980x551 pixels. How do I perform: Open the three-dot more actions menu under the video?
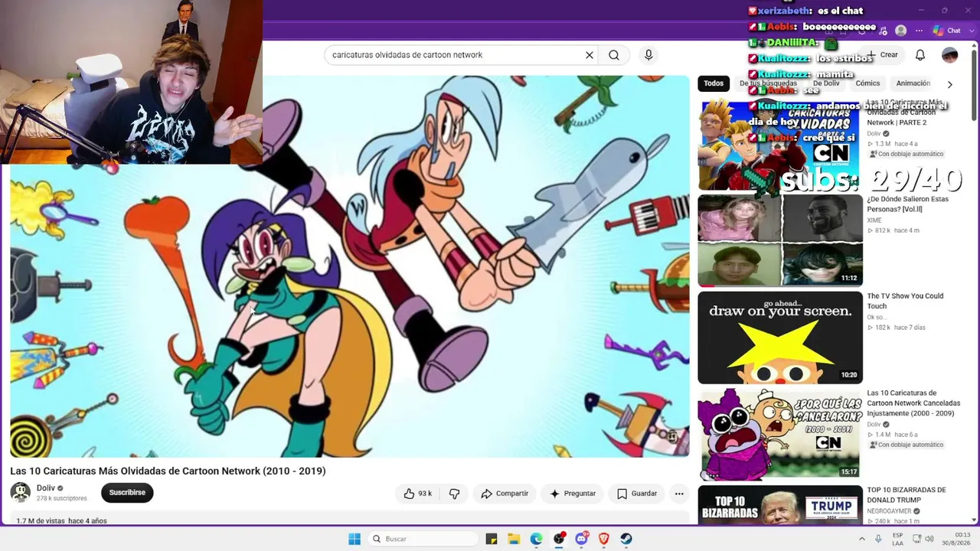point(679,494)
